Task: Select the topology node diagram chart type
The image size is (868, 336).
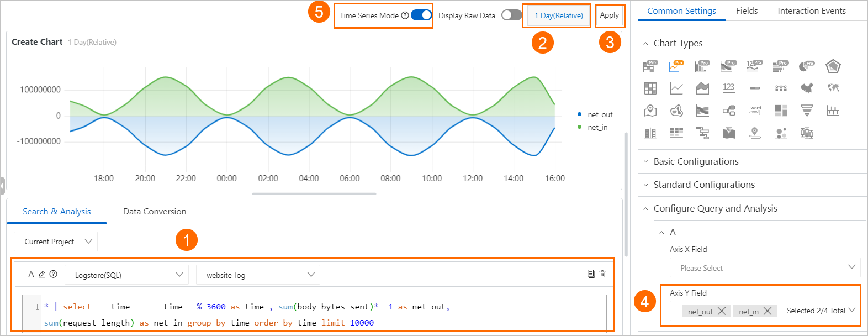Action: point(728,111)
